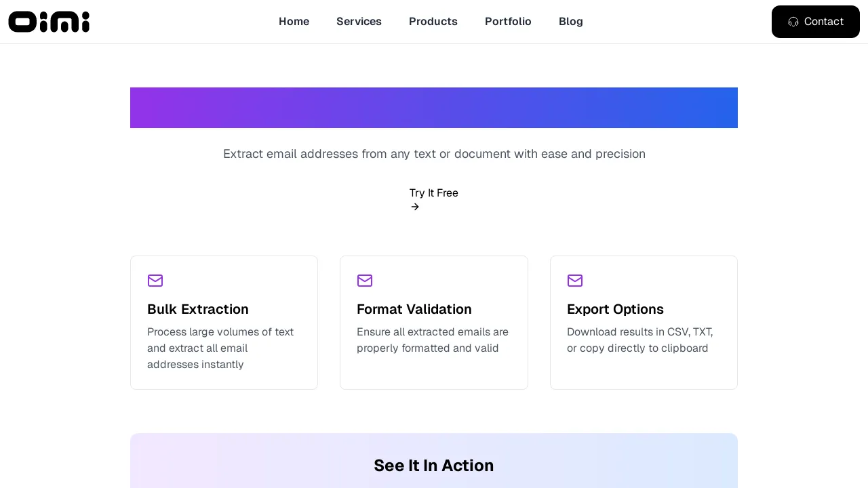Click the envelope icon on Export Options card
Image resolution: width=868 pixels, height=488 pixels.
point(575,281)
